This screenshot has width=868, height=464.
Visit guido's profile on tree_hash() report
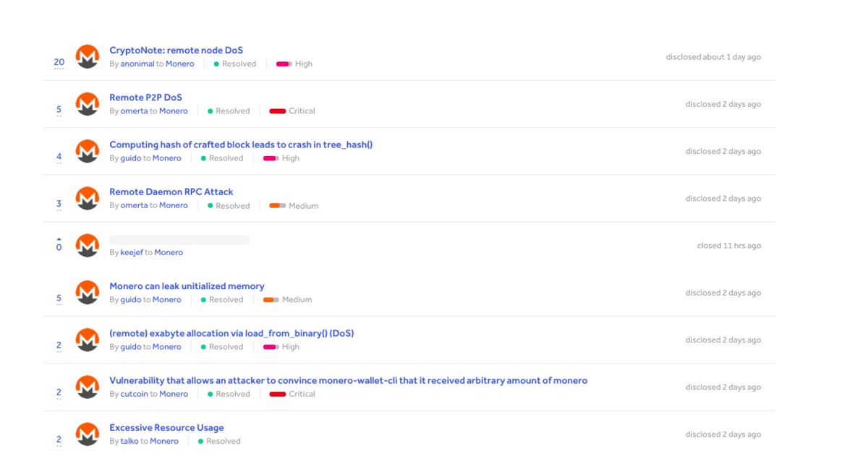pos(131,158)
